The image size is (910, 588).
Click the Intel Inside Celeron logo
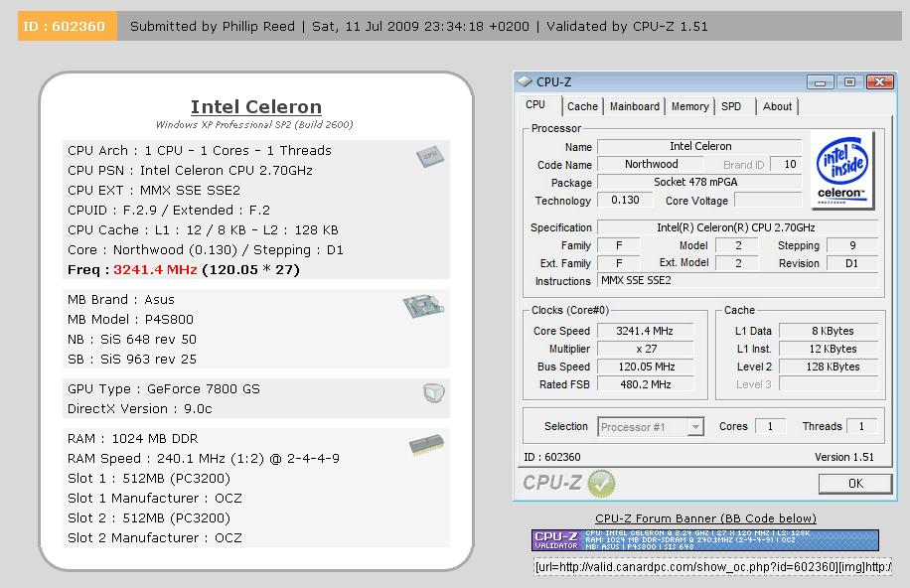click(x=842, y=170)
